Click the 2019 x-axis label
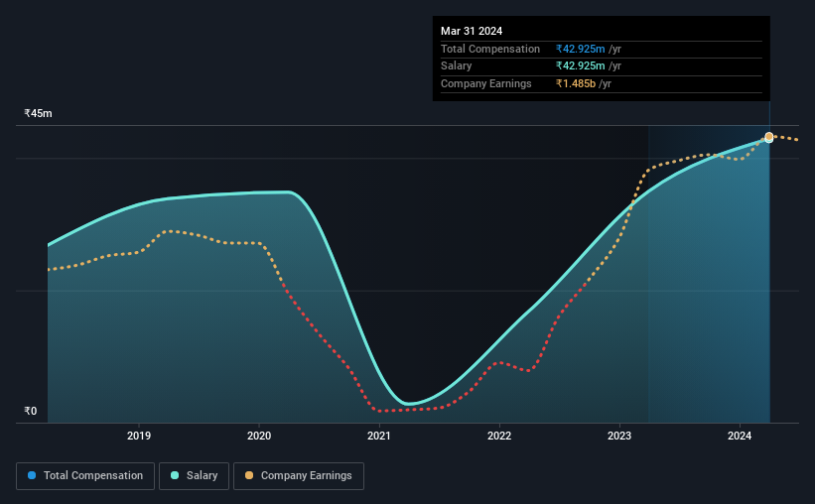This screenshot has height=504, width=815. pyautogui.click(x=139, y=436)
